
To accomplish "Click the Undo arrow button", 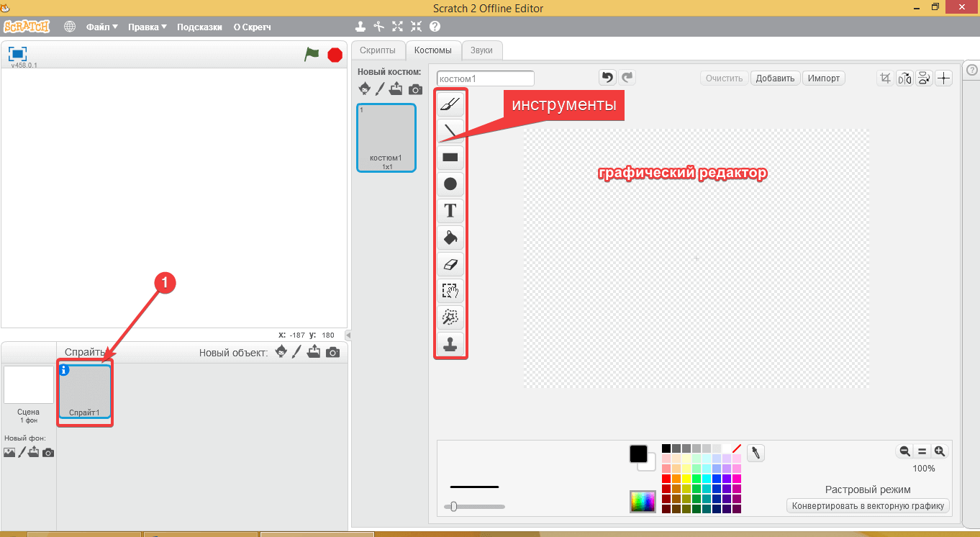I will [608, 77].
